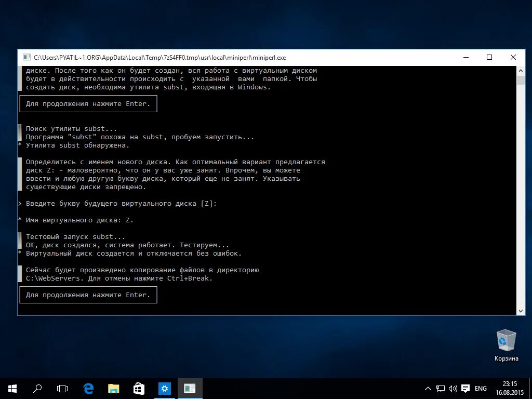Click the miniperl.exe title bar path

[x=160, y=58]
